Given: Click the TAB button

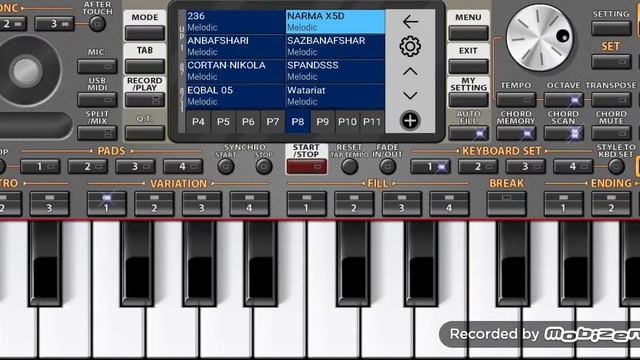Looking at the screenshot, I should pos(145,66).
